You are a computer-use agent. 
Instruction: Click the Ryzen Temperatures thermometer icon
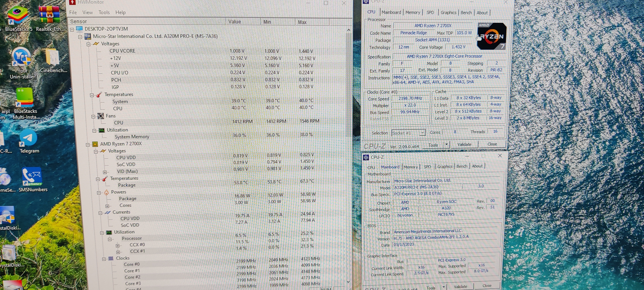pyautogui.click(x=105, y=178)
